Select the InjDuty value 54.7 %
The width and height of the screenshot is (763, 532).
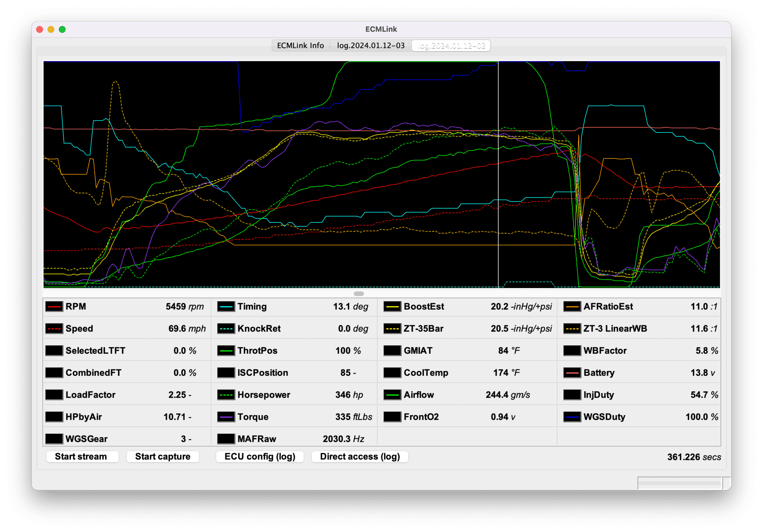click(x=704, y=395)
